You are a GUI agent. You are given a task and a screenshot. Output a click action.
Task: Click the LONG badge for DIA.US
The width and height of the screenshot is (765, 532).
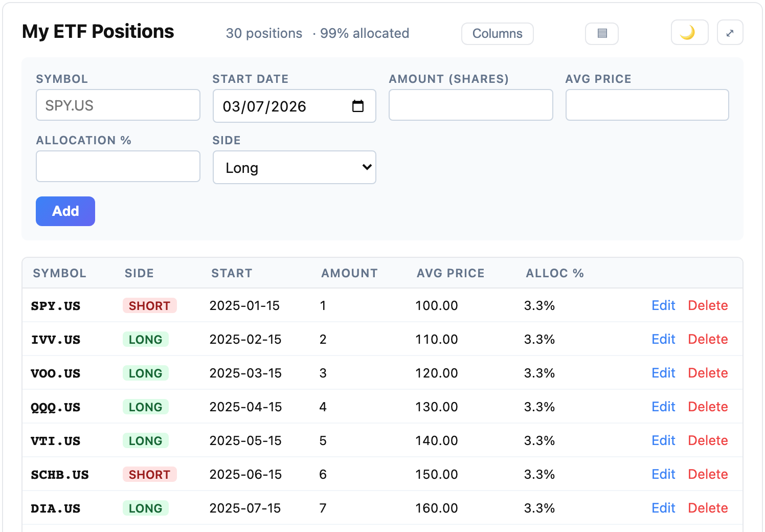(145, 508)
